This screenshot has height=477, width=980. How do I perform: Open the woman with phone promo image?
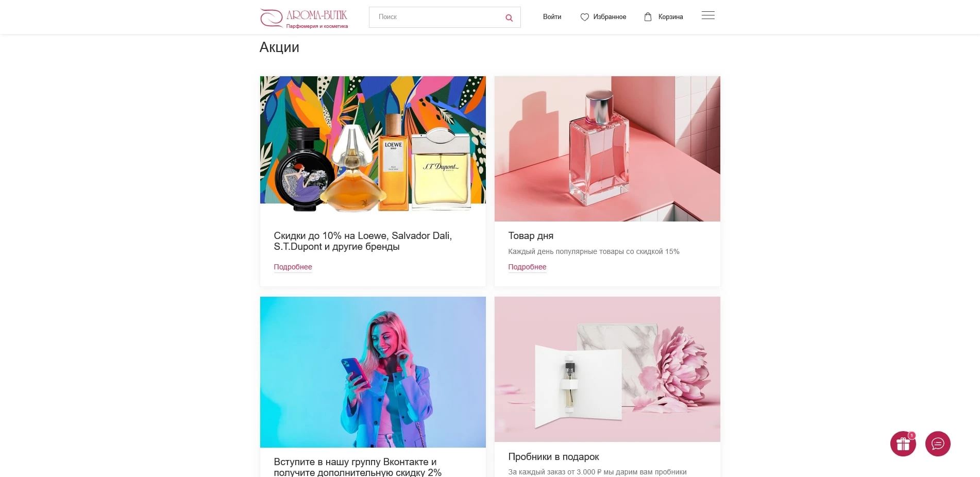click(x=373, y=372)
